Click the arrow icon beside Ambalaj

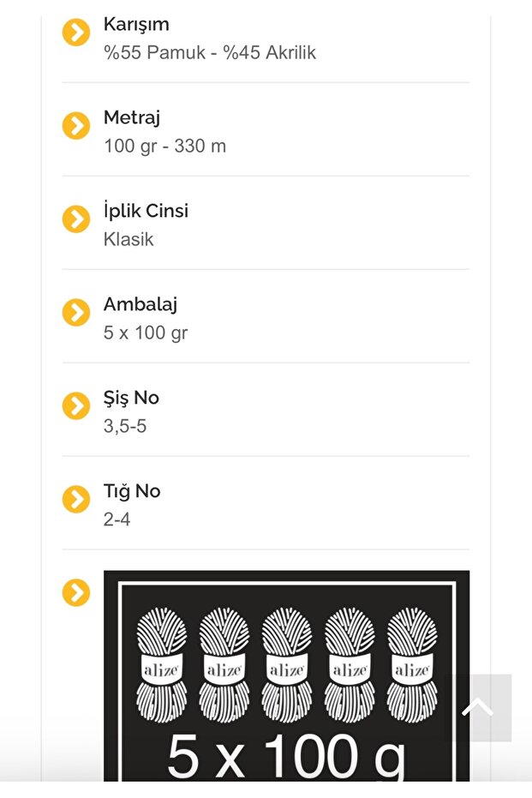click(x=76, y=313)
